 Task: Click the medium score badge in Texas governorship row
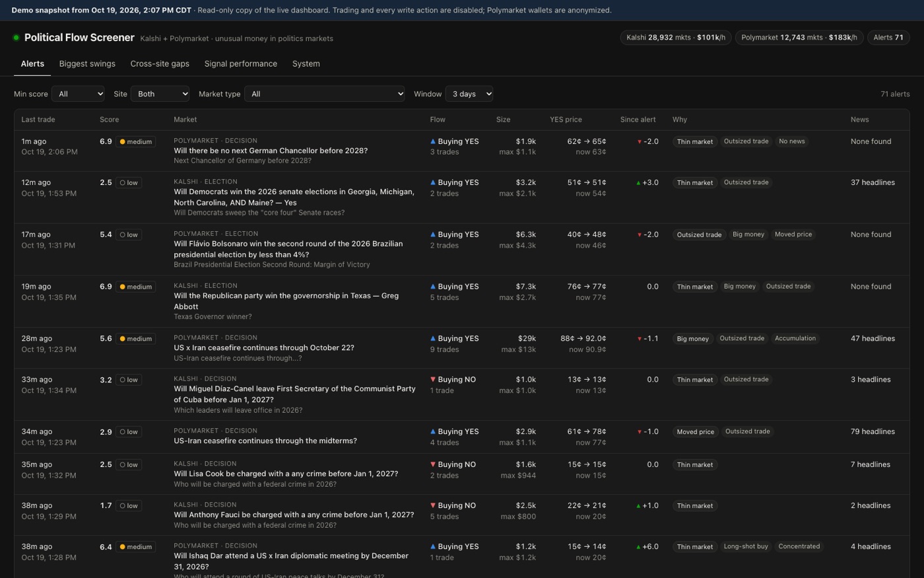135,287
